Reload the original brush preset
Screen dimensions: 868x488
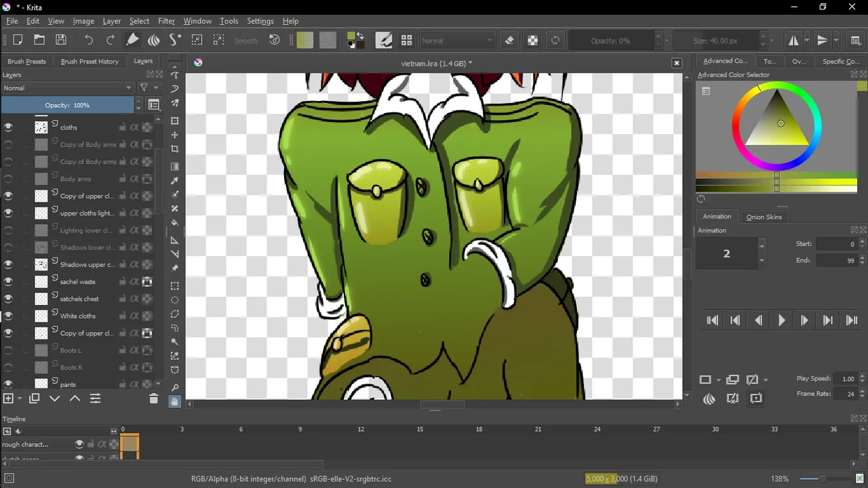tap(555, 40)
